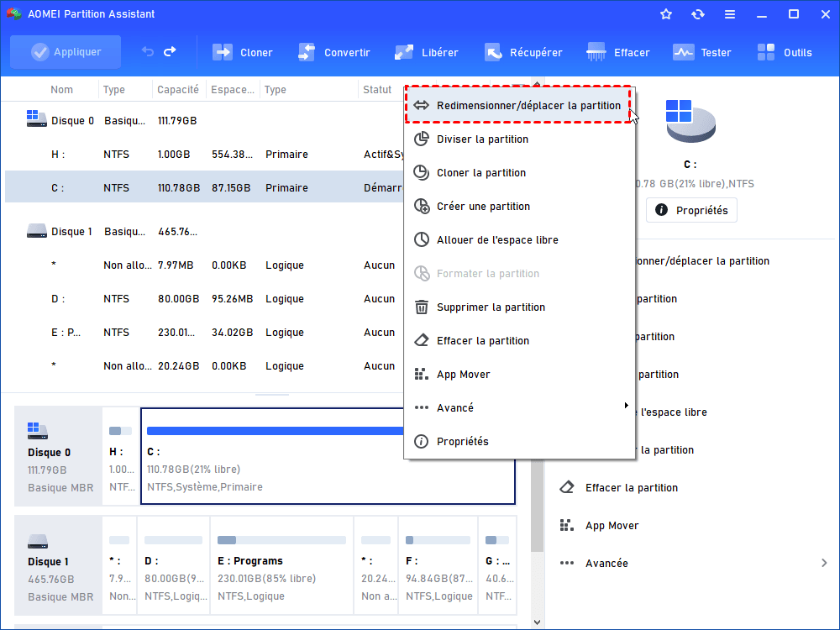Select the D: 80.00GB partition row
This screenshot has width=840, height=630.
click(x=203, y=298)
